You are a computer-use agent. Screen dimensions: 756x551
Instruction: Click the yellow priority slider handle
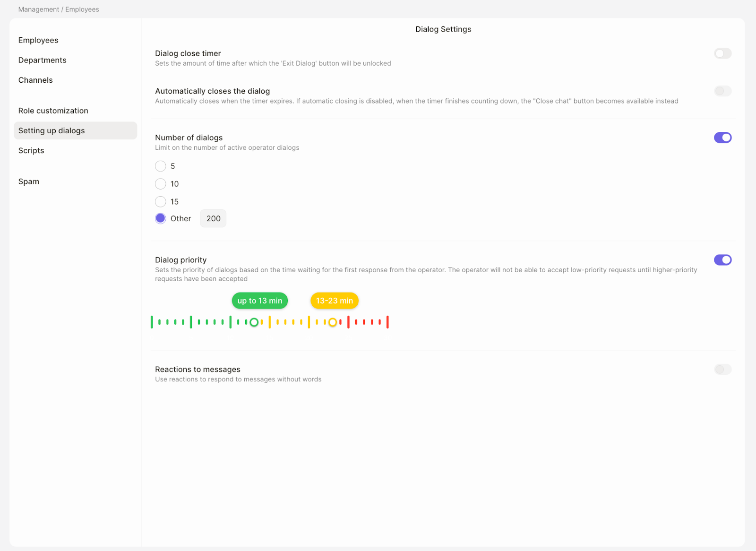(333, 322)
